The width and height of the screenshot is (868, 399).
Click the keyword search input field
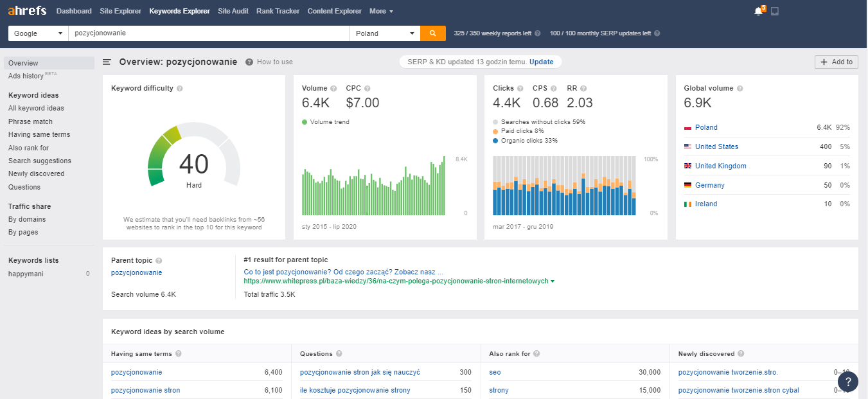point(209,33)
